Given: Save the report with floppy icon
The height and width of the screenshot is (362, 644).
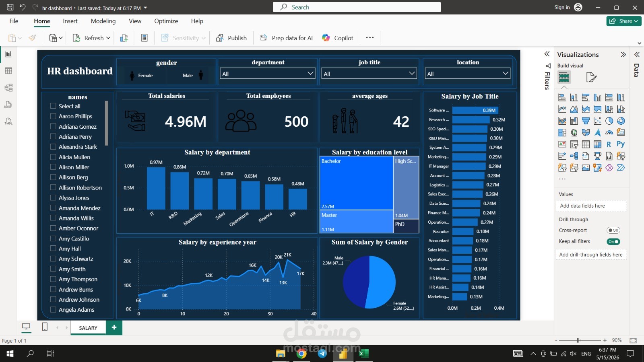Looking at the screenshot, I should pyautogui.click(x=10, y=7).
